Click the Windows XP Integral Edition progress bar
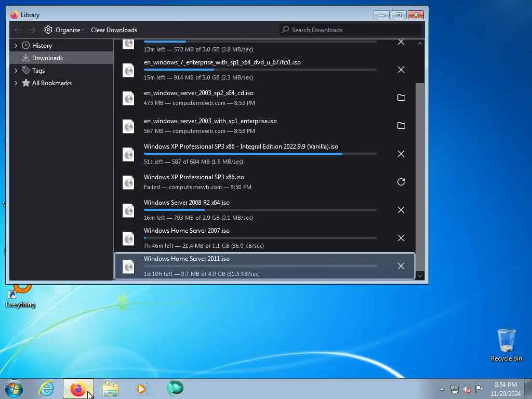Viewport: 532px width, 399px height. [260, 154]
